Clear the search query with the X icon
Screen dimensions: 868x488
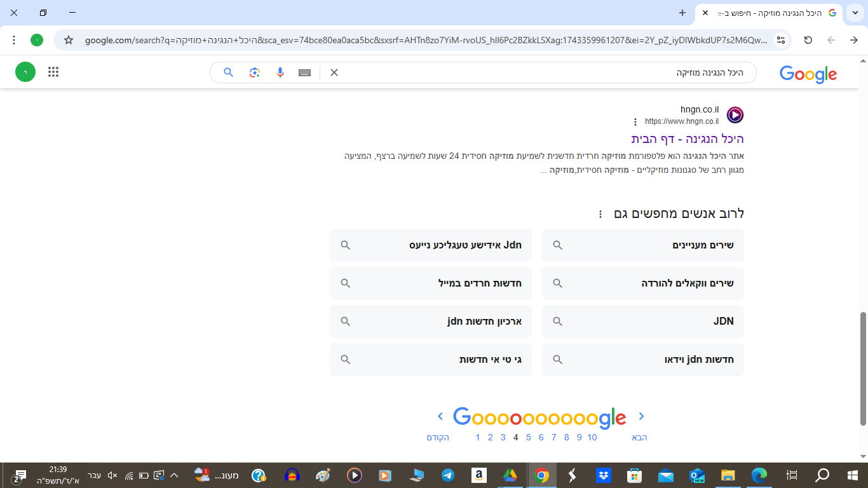pyautogui.click(x=334, y=72)
